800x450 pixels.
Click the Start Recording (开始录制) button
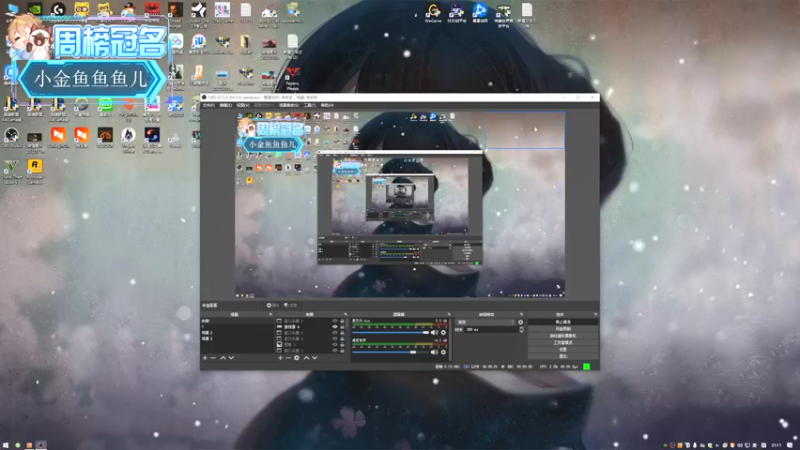tap(563, 329)
